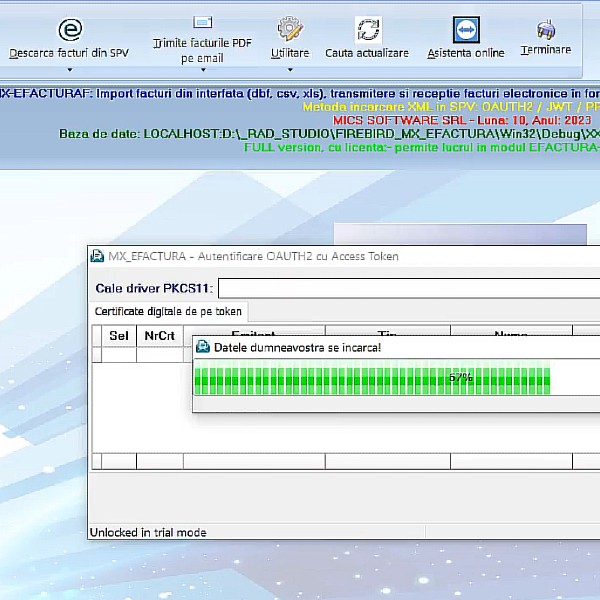This screenshot has height=600, width=600.
Task: Open the dropdown arrow under Utilitare
Action: [x=290, y=70]
